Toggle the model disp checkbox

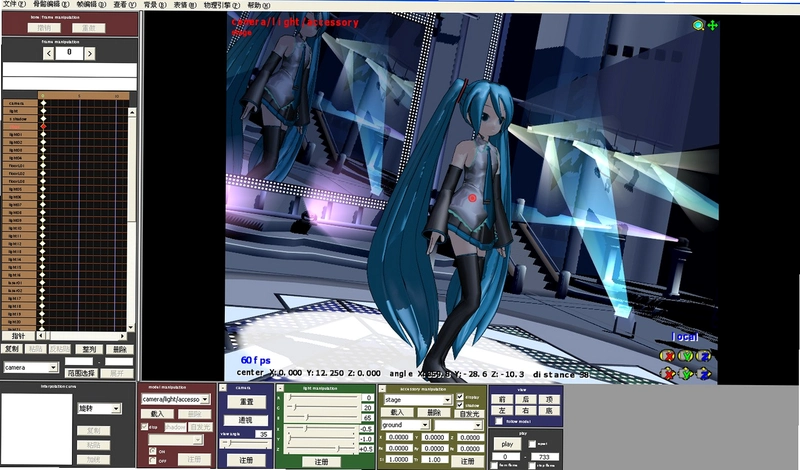point(144,427)
